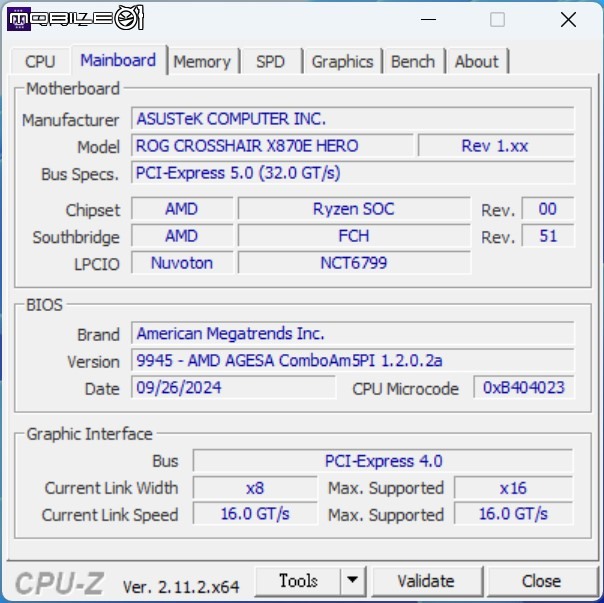Click the Close button at bottom

click(x=541, y=581)
